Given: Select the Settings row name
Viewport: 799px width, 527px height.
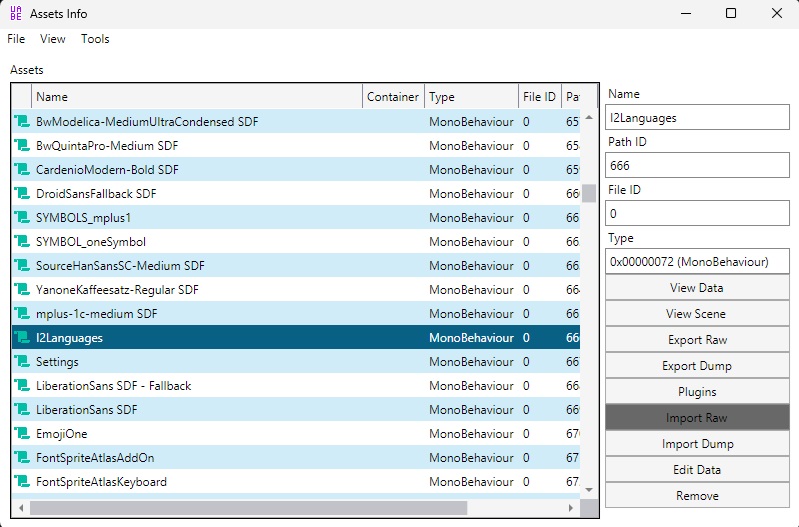Looking at the screenshot, I should (x=57, y=361).
